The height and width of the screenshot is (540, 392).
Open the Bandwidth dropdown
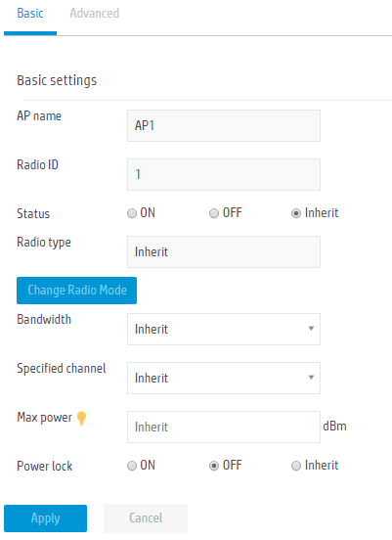point(224,330)
